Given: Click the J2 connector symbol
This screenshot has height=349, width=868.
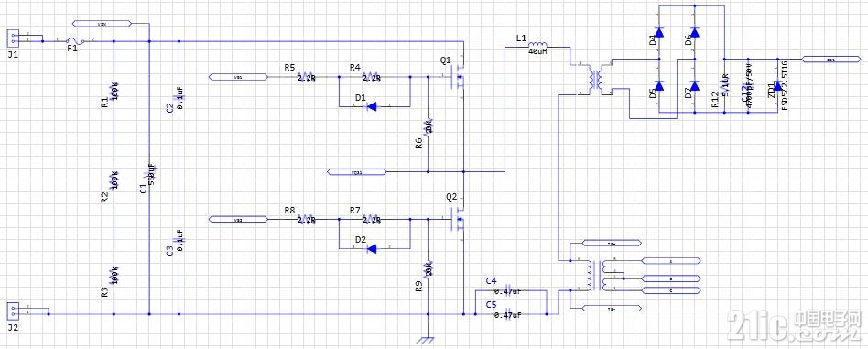Looking at the screenshot, I should coord(12,311).
